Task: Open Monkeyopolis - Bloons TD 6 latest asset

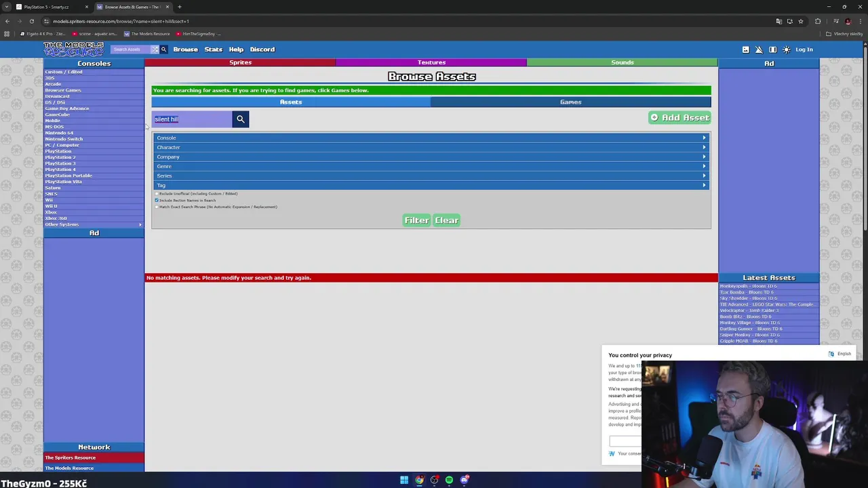Action: 749,286
